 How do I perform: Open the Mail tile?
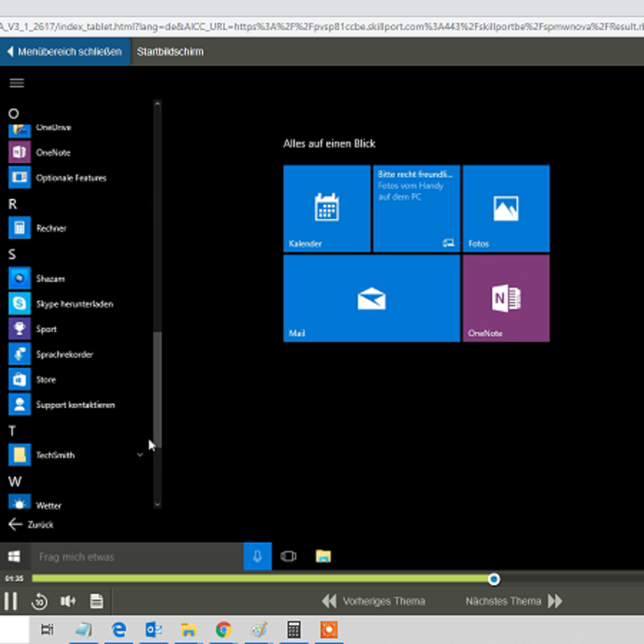click(x=371, y=298)
